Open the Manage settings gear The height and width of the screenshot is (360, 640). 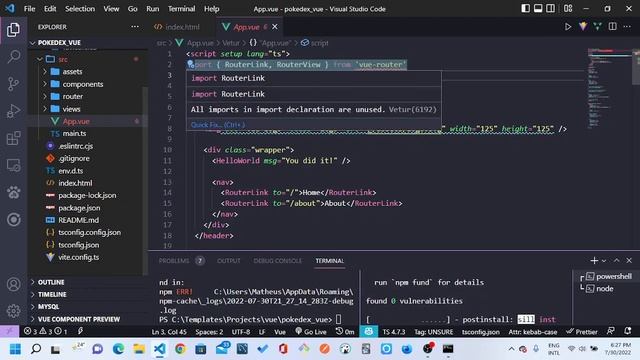pyautogui.click(x=13, y=311)
